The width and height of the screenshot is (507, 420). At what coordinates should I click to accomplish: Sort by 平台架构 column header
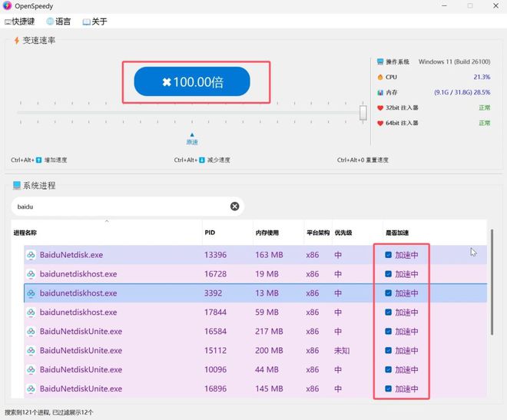pos(318,233)
